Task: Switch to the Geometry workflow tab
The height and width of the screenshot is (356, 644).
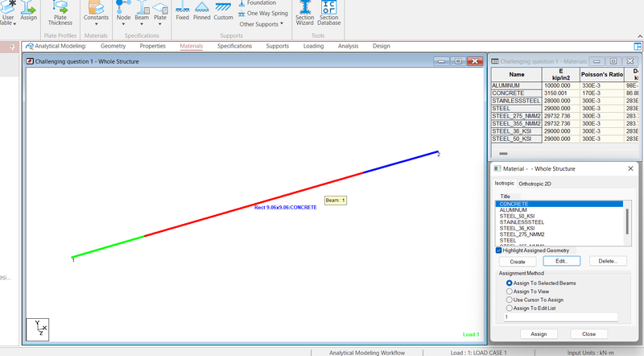Action: tap(113, 46)
